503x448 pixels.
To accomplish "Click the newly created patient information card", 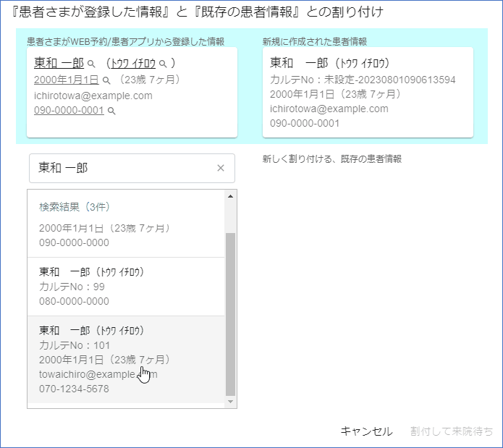I will coord(367,92).
